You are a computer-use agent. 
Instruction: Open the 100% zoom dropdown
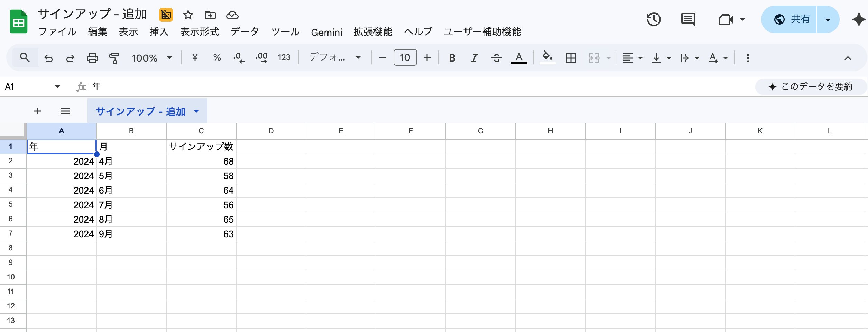(x=152, y=58)
